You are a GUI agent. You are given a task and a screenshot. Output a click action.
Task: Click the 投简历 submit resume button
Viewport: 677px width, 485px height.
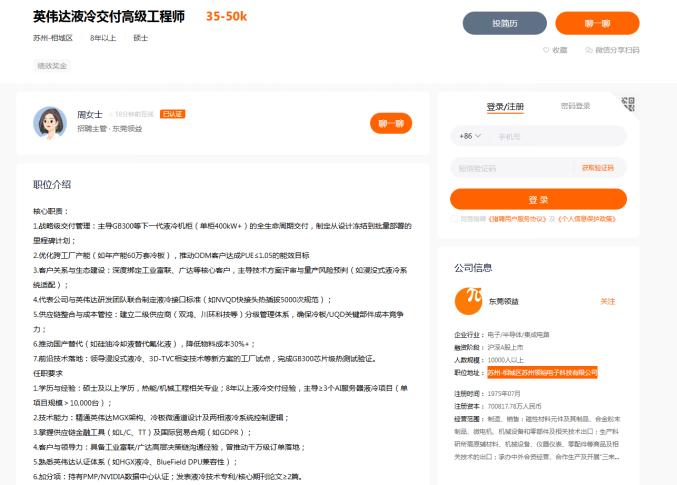click(504, 23)
